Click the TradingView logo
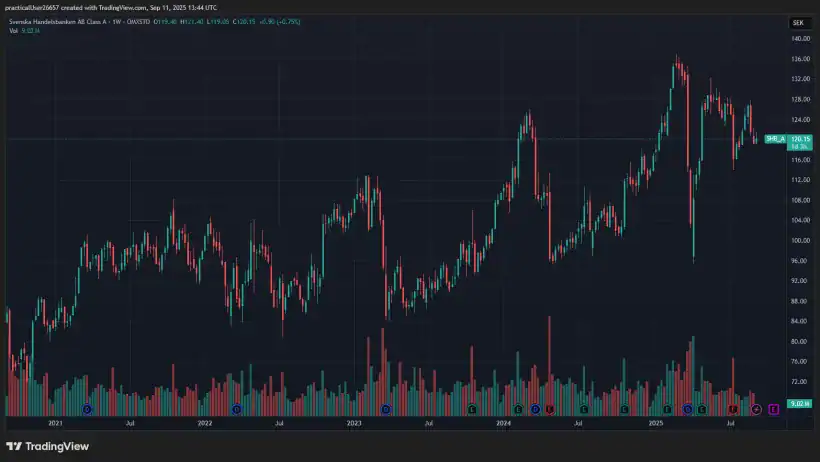820x462 pixels. coord(47,446)
